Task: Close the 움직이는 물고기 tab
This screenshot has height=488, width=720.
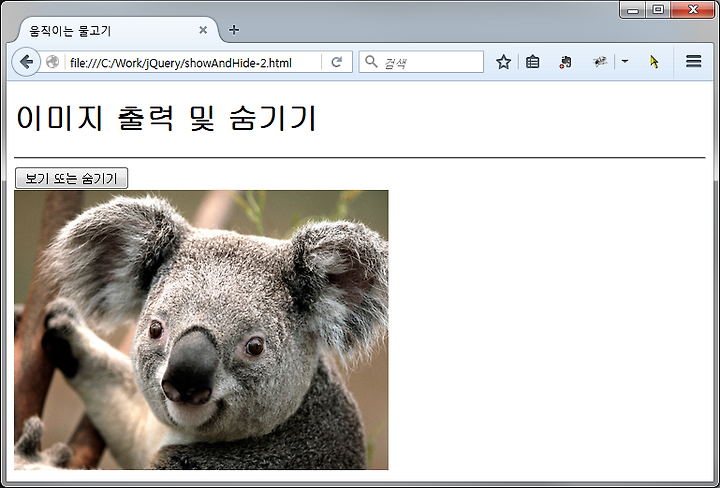Action: tap(203, 30)
